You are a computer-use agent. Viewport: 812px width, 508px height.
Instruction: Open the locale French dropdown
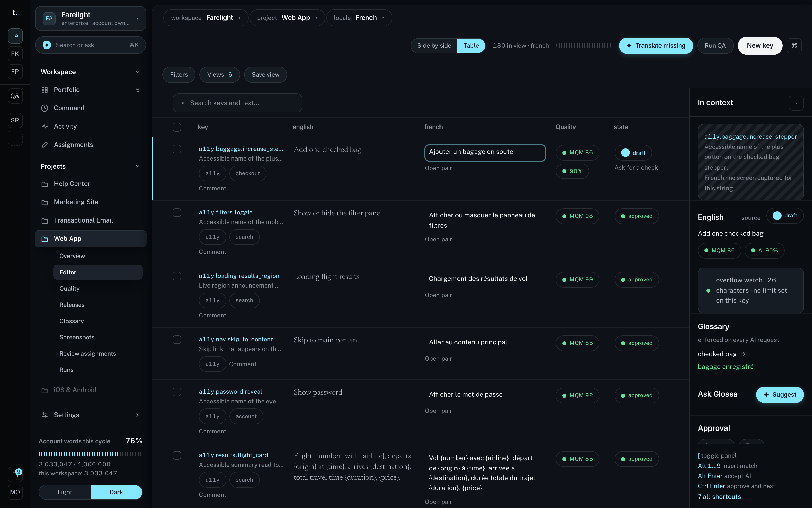point(359,18)
